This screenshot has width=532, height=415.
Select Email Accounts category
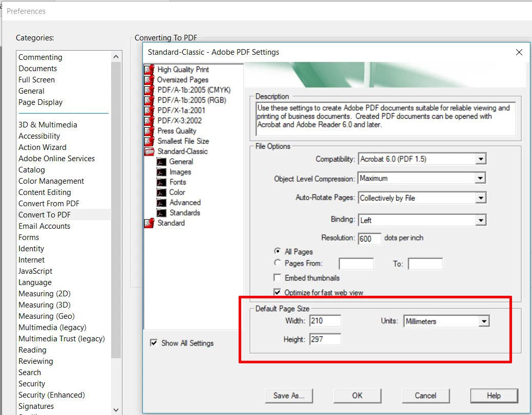44,226
